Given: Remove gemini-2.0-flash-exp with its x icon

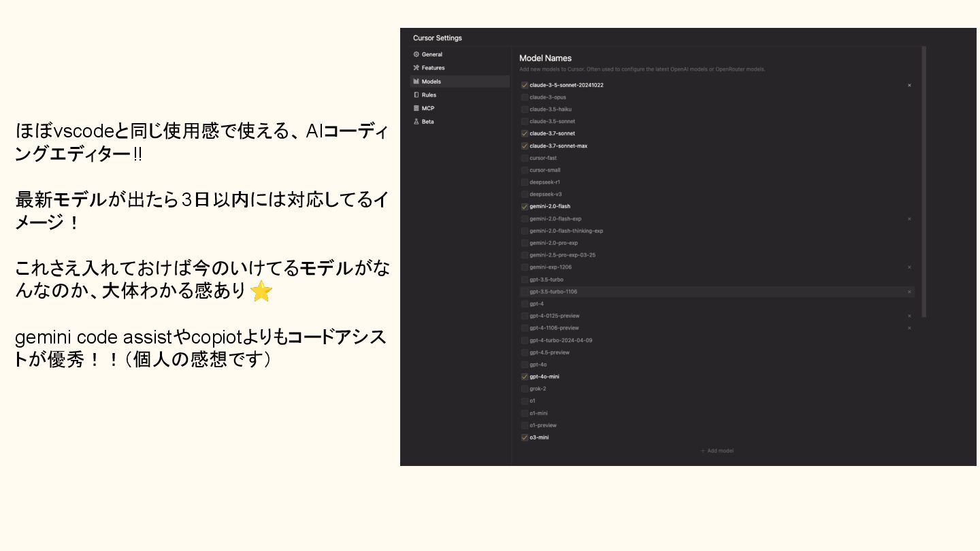Looking at the screenshot, I should point(909,219).
